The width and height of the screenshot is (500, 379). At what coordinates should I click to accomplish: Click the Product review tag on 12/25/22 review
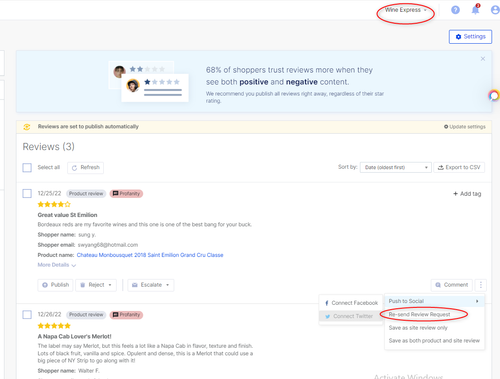86,194
